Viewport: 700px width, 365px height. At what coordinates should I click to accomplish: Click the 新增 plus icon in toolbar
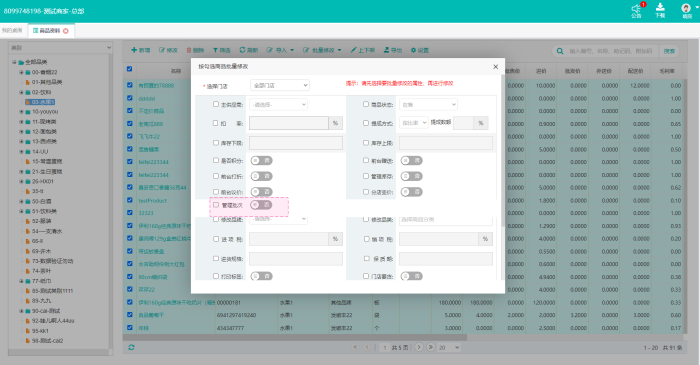click(x=134, y=50)
